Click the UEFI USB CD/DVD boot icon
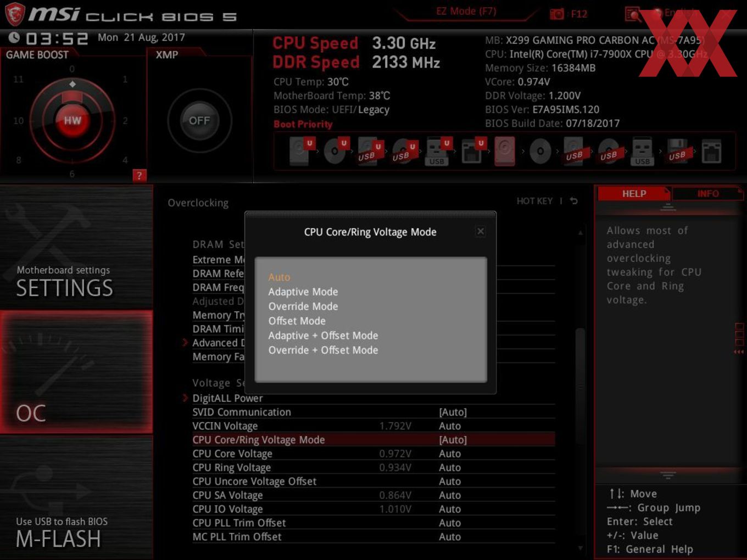This screenshot has height=560, width=747. (x=404, y=151)
